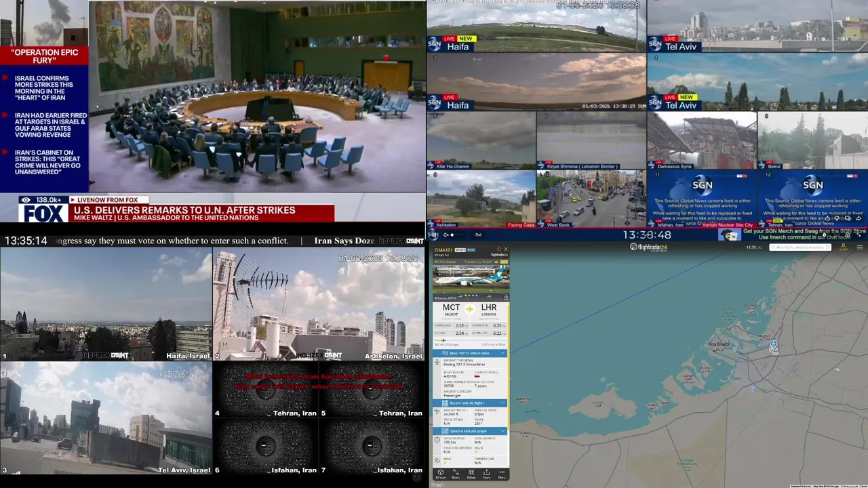868x488 pixels.
Task: Click the U.S. Delivers Remarks headline banner
Action: [201, 213]
